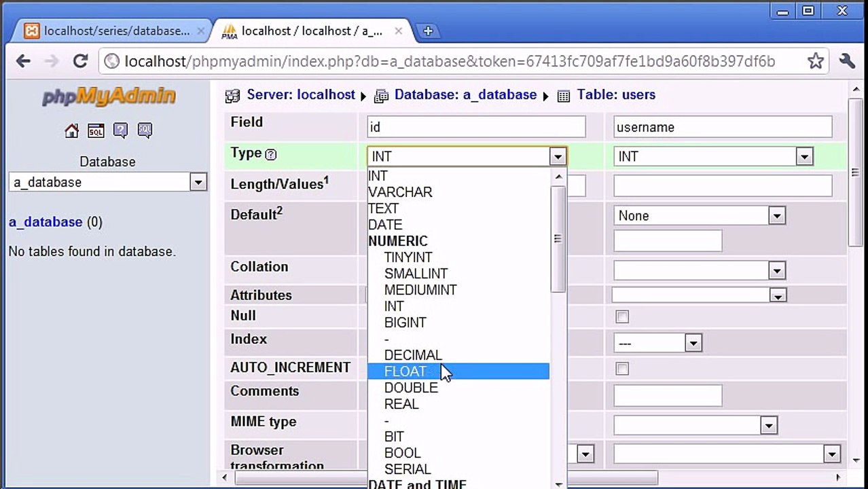This screenshot has width=868, height=489.
Task: Select TEXT from type list
Action: pos(458,209)
